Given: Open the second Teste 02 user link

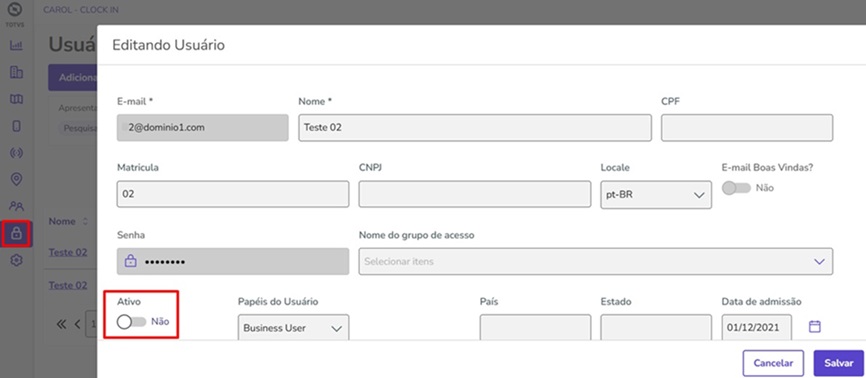Looking at the screenshot, I should tap(68, 285).
